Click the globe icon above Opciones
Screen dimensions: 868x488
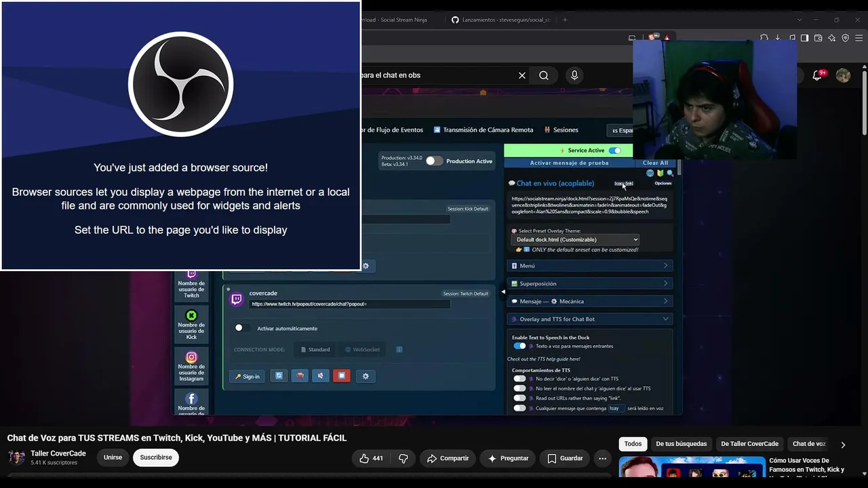[x=650, y=174]
